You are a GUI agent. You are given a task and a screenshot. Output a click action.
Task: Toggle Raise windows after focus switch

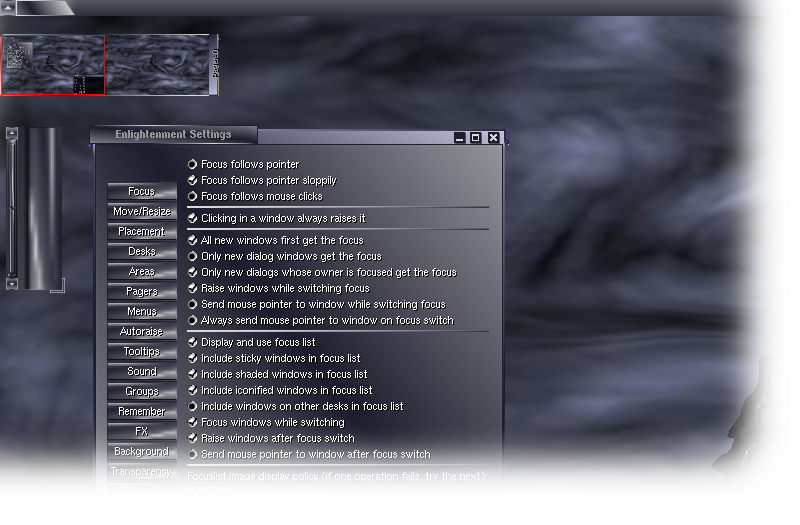pyautogui.click(x=192, y=438)
